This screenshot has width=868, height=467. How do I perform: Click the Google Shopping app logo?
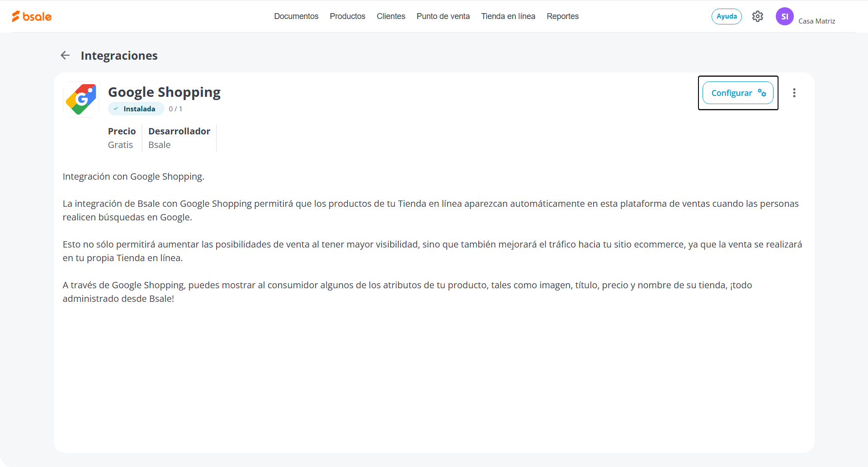click(81, 100)
